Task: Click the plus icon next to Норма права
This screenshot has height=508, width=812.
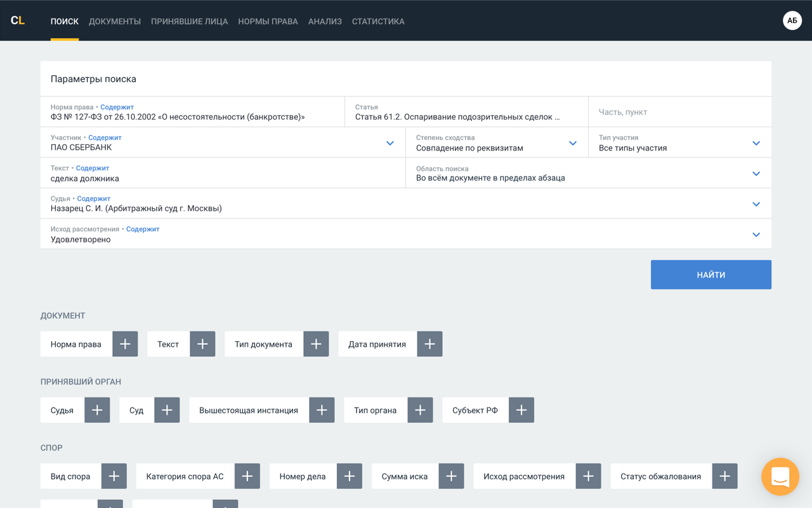Action: pyautogui.click(x=125, y=344)
